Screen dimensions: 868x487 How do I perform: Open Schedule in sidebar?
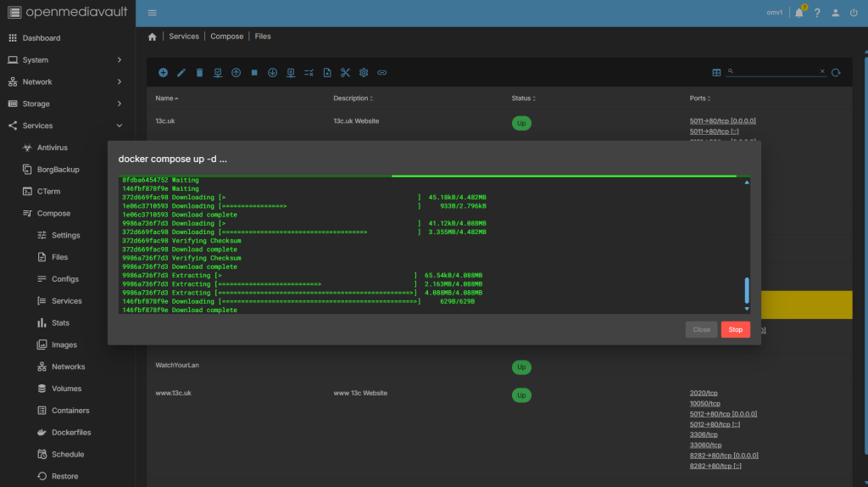[x=68, y=454]
